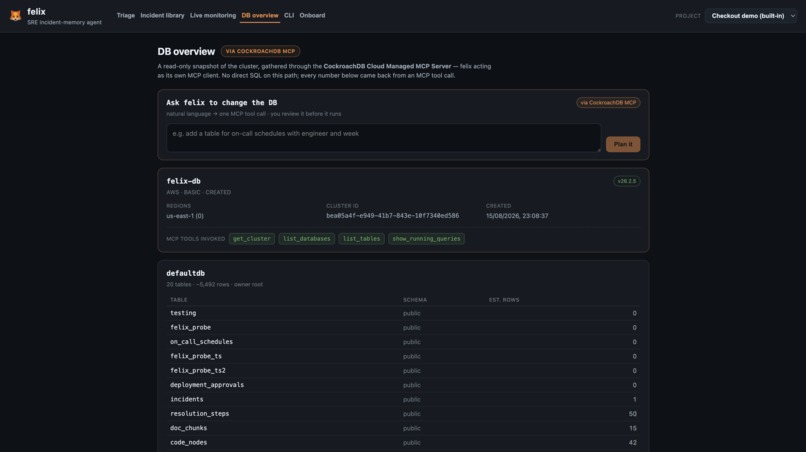806x452 pixels.
Task: Click the v26.2.5 version badge
Action: coord(627,181)
